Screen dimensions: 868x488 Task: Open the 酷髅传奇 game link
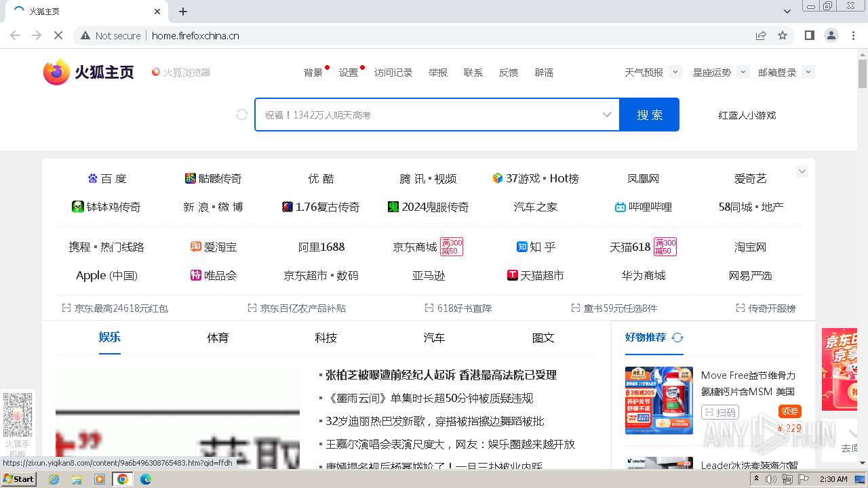pyautogui.click(x=213, y=178)
